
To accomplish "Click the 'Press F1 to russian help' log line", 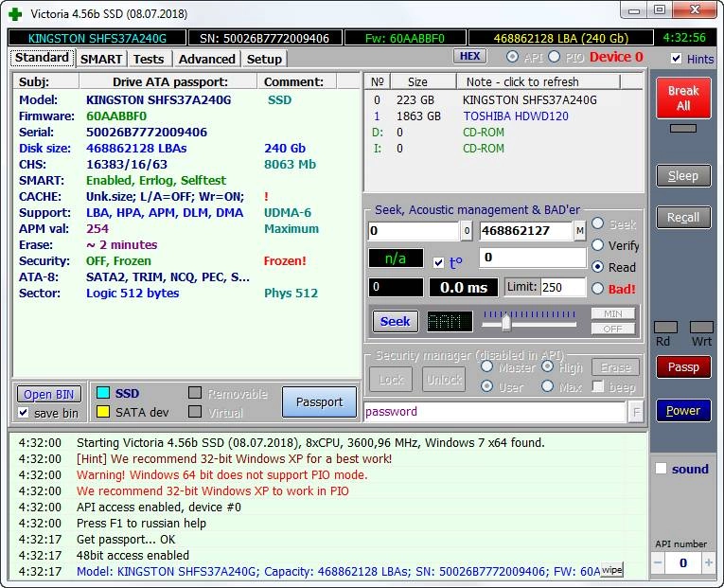I will coord(141,523).
